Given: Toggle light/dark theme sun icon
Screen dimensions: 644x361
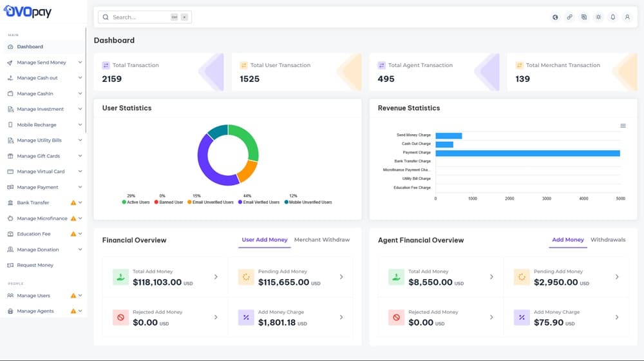Looking at the screenshot, I should coord(598,17).
